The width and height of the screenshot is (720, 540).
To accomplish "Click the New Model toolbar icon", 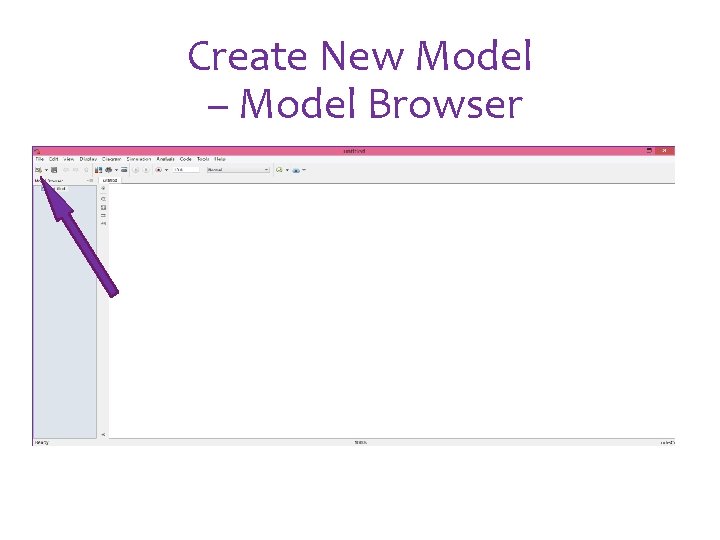I will [x=39, y=170].
